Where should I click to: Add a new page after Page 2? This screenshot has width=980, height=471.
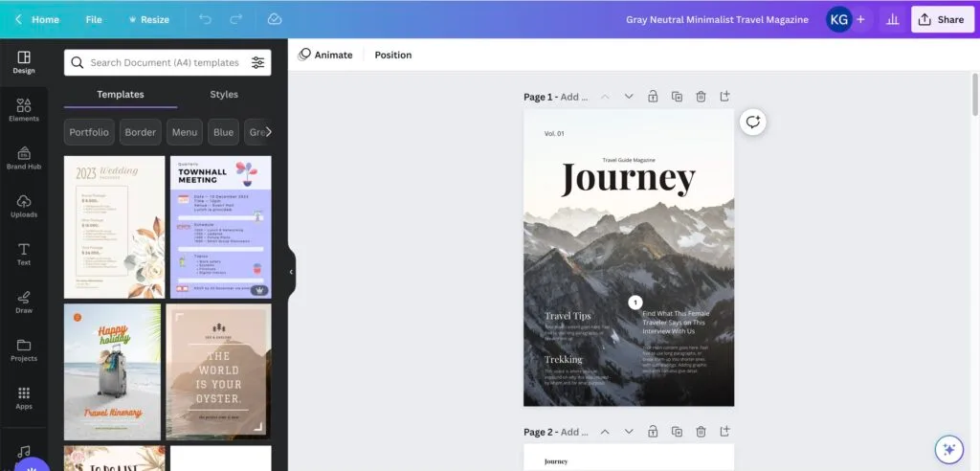point(724,432)
